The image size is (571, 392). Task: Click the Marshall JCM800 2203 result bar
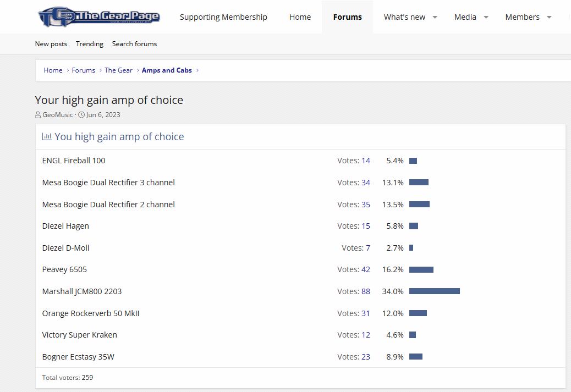435,291
